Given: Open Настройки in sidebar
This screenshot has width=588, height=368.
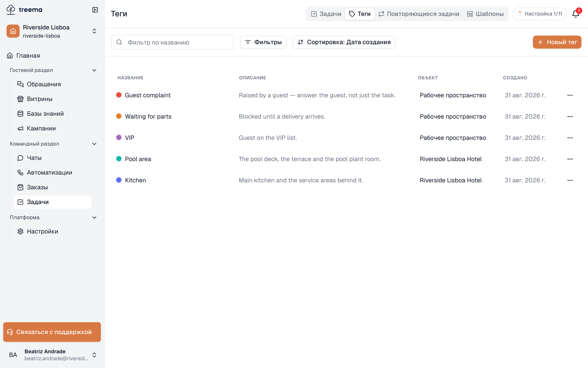Looking at the screenshot, I should click(x=52, y=231).
